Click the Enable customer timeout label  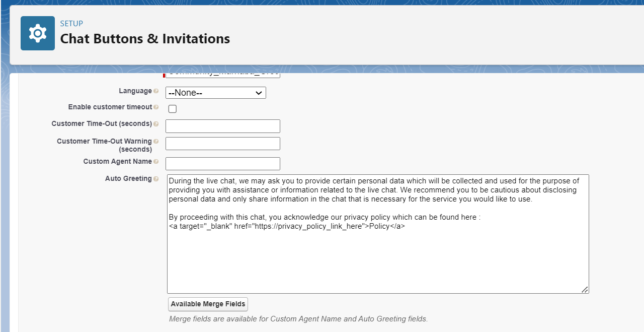click(x=110, y=107)
